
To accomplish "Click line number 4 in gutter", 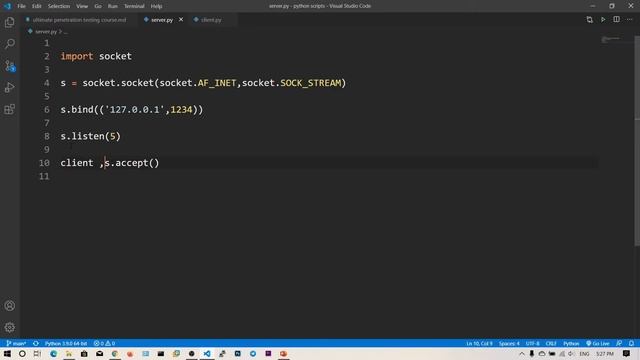I will (x=47, y=83).
